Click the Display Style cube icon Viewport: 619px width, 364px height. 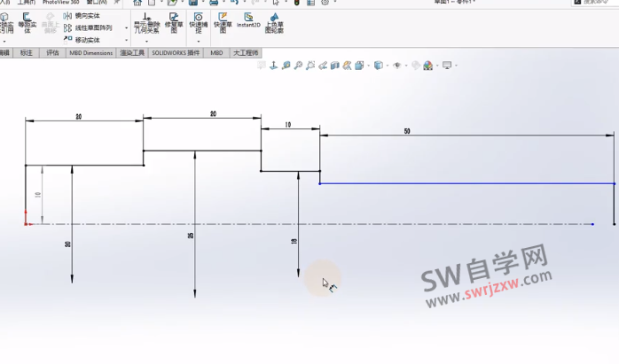(378, 66)
